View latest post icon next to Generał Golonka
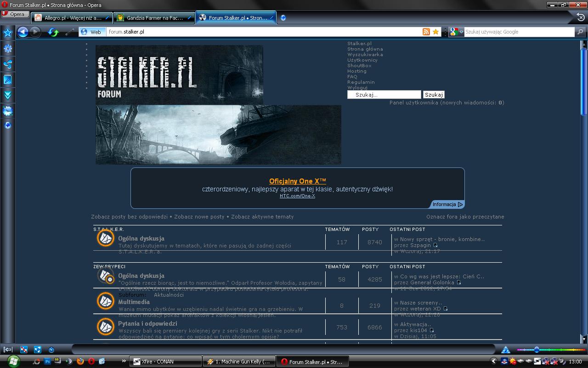This screenshot has height=368, width=588. coord(458,282)
